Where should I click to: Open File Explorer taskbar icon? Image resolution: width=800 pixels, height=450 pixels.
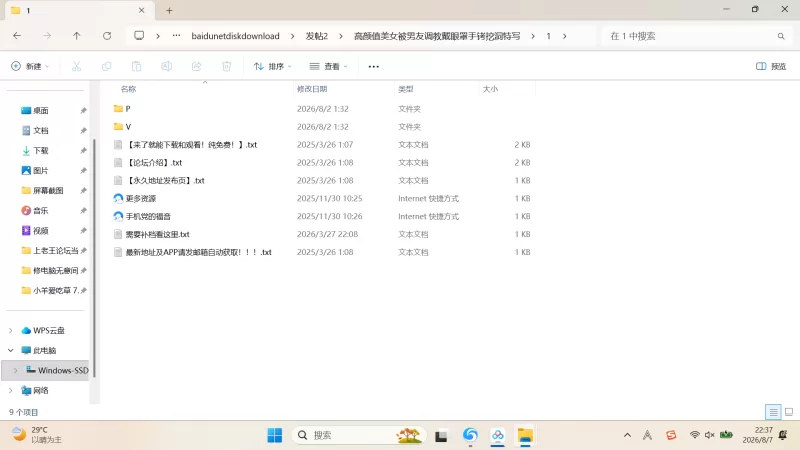tap(525, 435)
